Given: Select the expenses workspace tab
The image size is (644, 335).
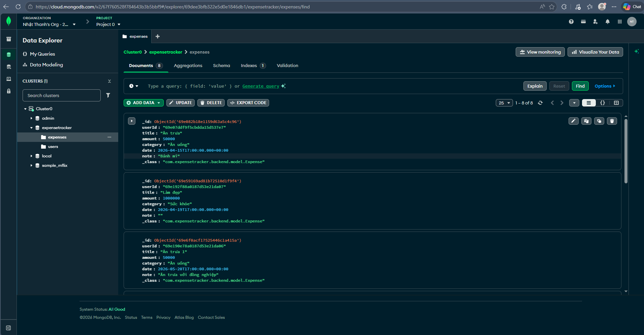Looking at the screenshot, I should pos(135,36).
